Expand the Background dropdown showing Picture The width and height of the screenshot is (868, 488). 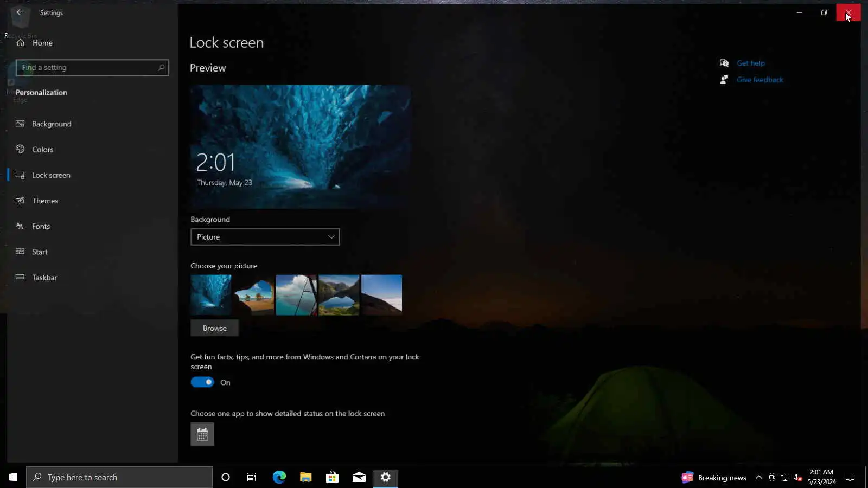click(265, 237)
